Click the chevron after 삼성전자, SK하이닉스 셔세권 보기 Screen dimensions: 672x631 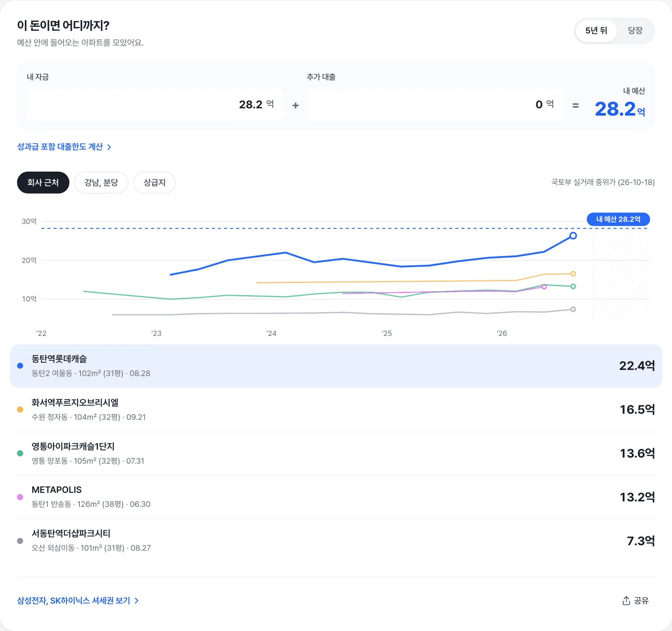tap(136, 601)
